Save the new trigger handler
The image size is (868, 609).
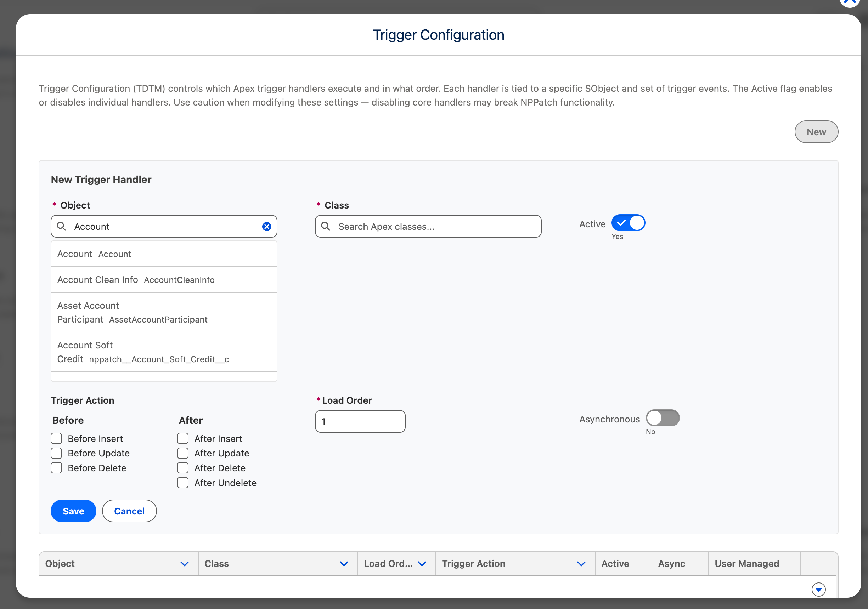coord(73,511)
